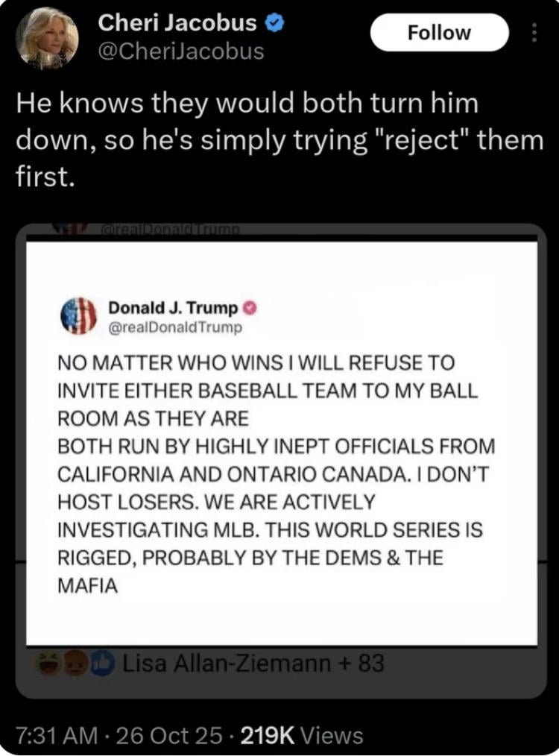559x756 pixels.
Task: Click the laughing face reaction emoji
Action: (x=49, y=662)
